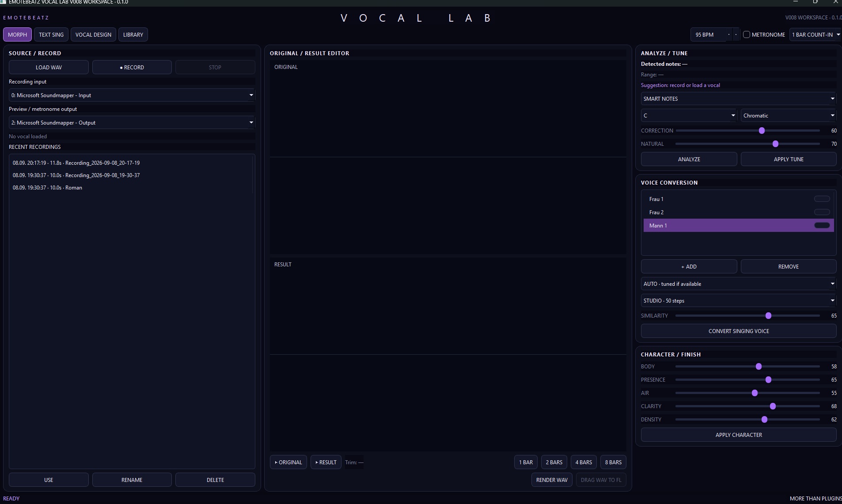Start recording with the RECORD button
This screenshot has height=504, width=842.
132,67
